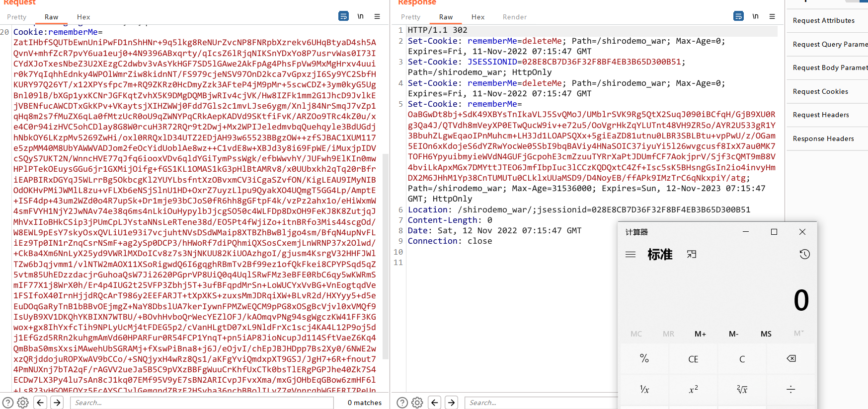The image size is (868, 409).
Task: Open help icon below Response panel
Action: click(x=402, y=403)
